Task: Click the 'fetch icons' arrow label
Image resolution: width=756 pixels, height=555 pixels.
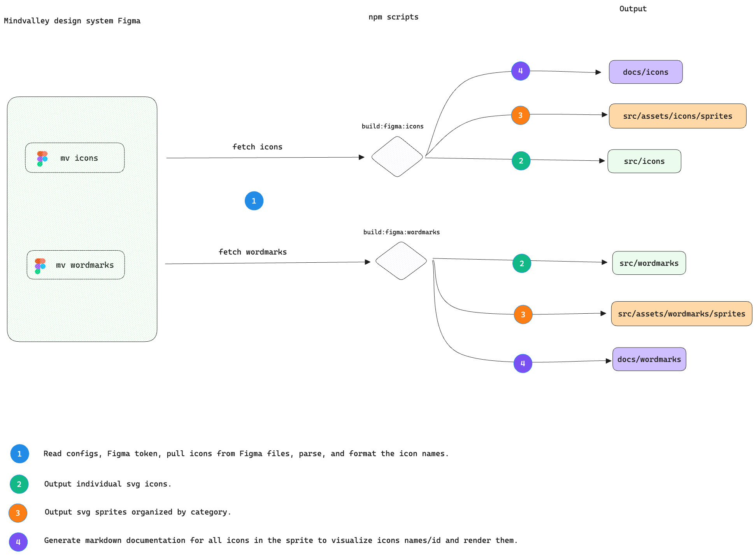Action: [x=258, y=147]
